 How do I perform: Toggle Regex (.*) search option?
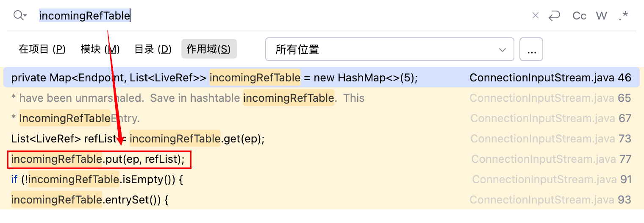point(623,16)
